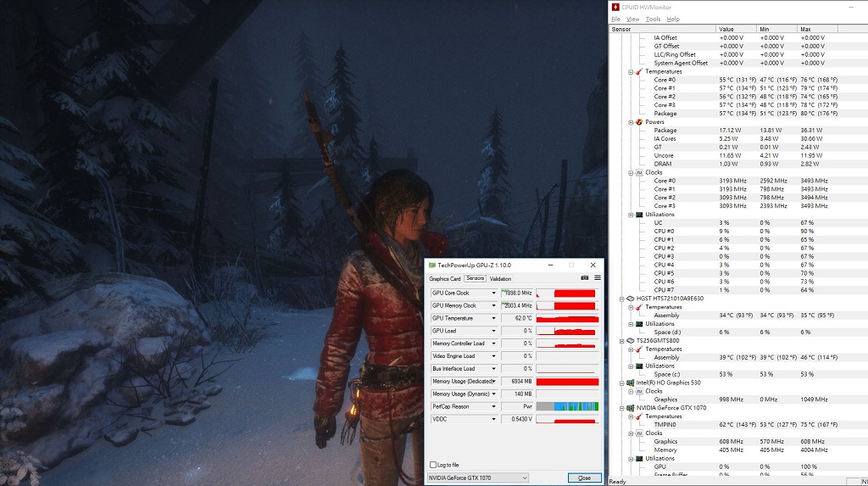The height and width of the screenshot is (486, 868).
Task: Open the GPU Memory Clock sensor dropdown
Action: [x=494, y=305]
